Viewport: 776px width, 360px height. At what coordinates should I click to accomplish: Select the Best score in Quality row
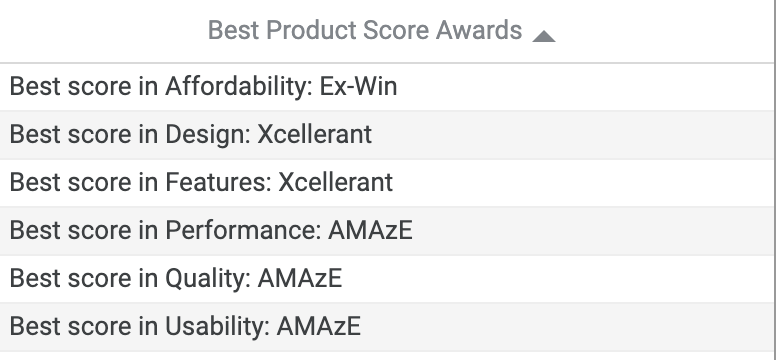click(387, 279)
